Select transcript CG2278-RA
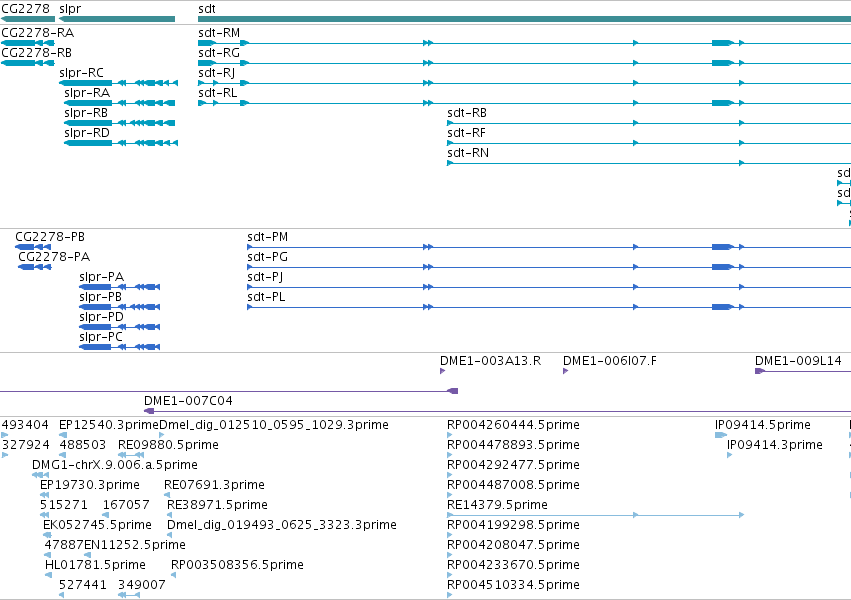Viewport: 851px width, 600px height. [37, 33]
